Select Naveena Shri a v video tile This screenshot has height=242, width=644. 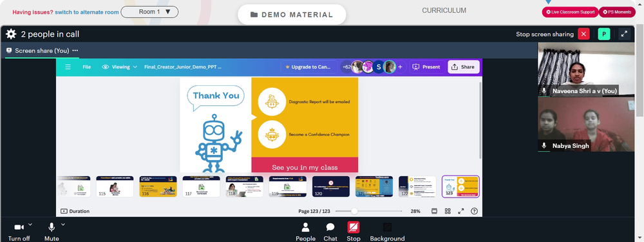point(586,70)
